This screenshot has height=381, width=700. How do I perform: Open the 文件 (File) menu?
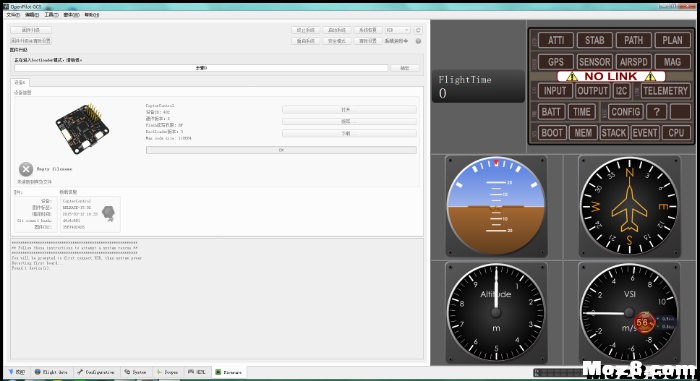coord(13,15)
